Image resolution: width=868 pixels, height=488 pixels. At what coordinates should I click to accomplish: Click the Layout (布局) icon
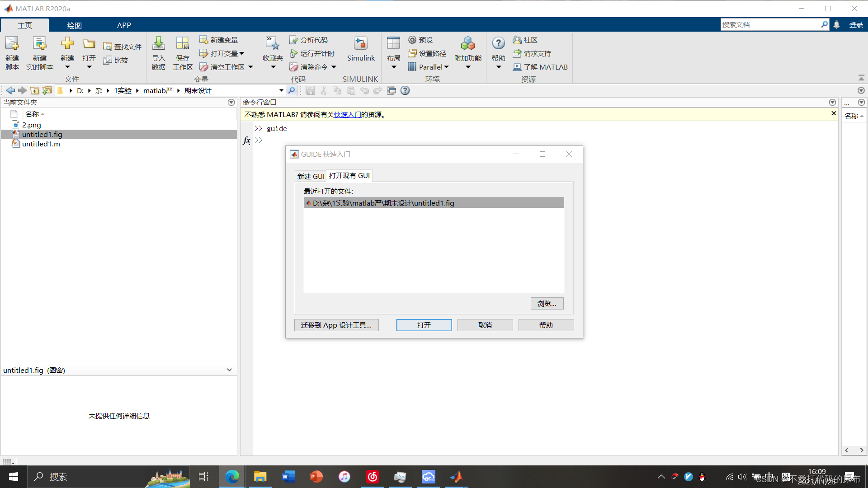pos(393,43)
